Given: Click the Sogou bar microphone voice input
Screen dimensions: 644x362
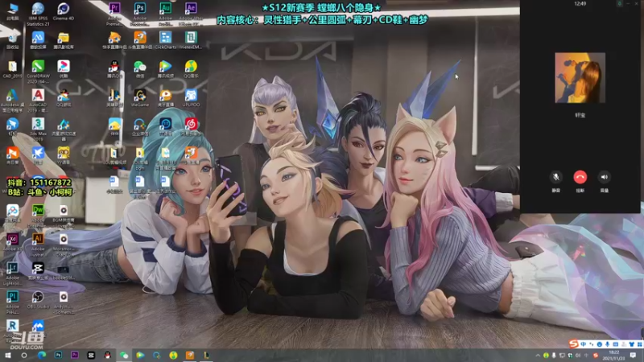Looking at the screenshot, I should [608, 344].
